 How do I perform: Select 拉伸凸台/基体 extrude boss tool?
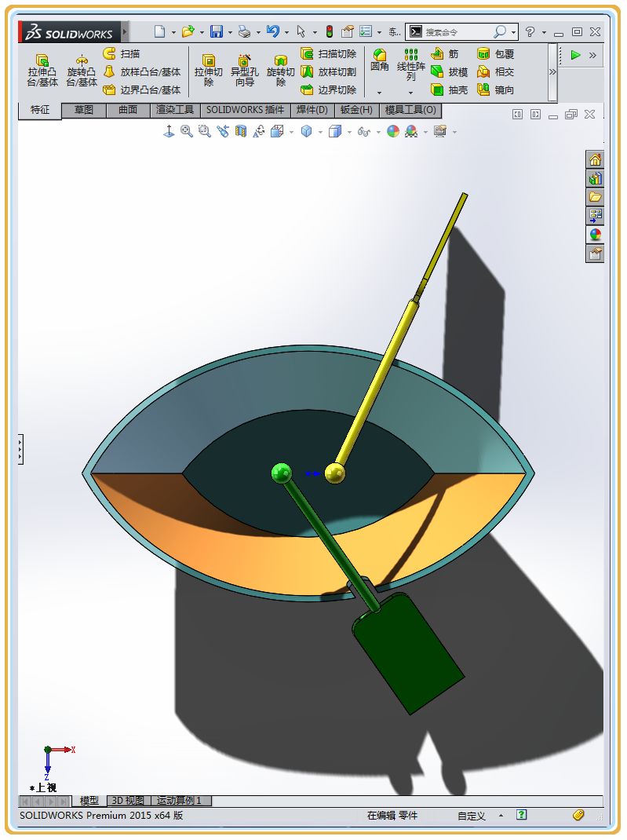42,70
